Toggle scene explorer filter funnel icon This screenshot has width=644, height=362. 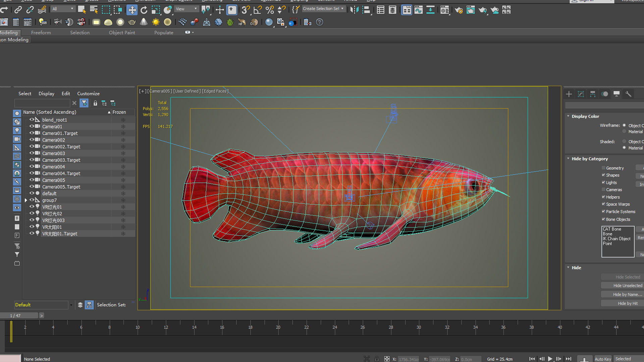(84, 103)
